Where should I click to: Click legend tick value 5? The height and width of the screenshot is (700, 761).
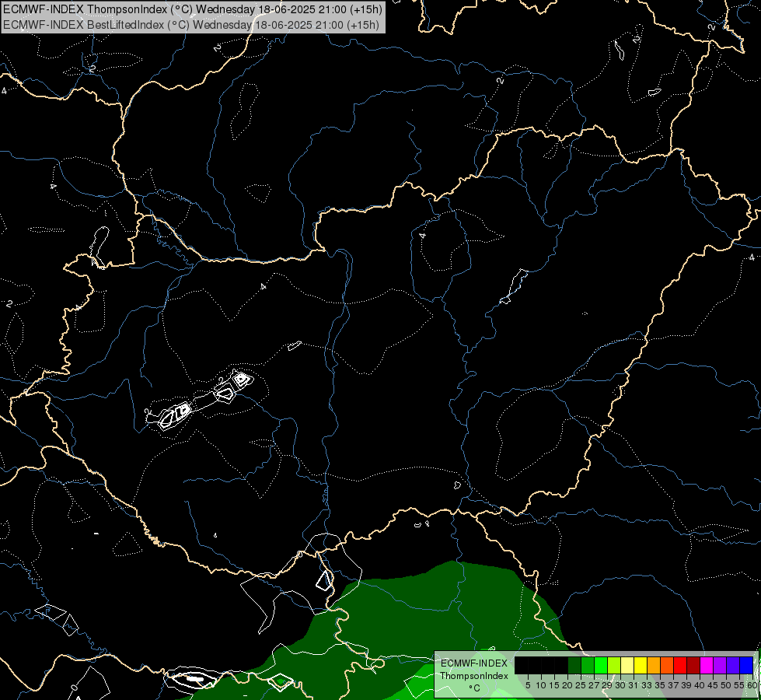[528, 685]
